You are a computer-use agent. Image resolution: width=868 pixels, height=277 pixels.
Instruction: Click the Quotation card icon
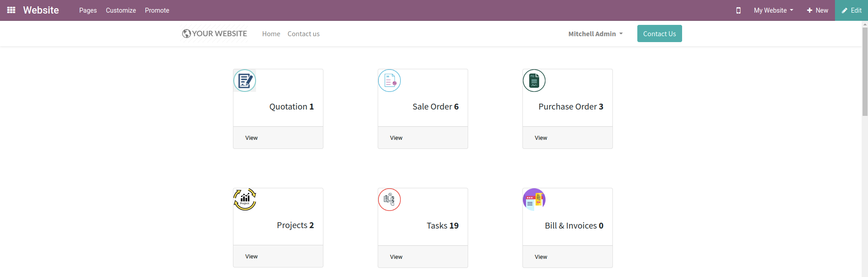coord(245,81)
